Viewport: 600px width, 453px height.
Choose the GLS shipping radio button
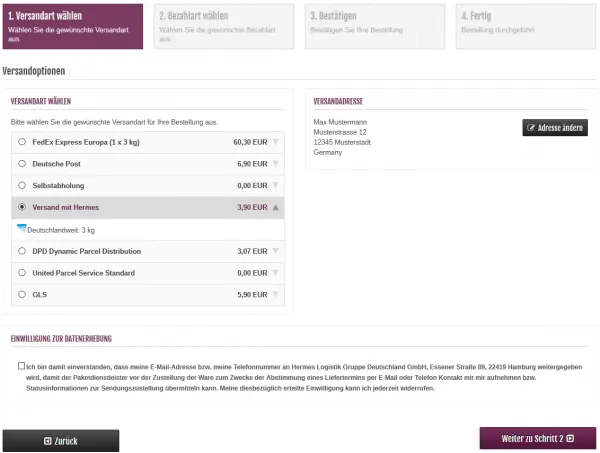pos(23,295)
